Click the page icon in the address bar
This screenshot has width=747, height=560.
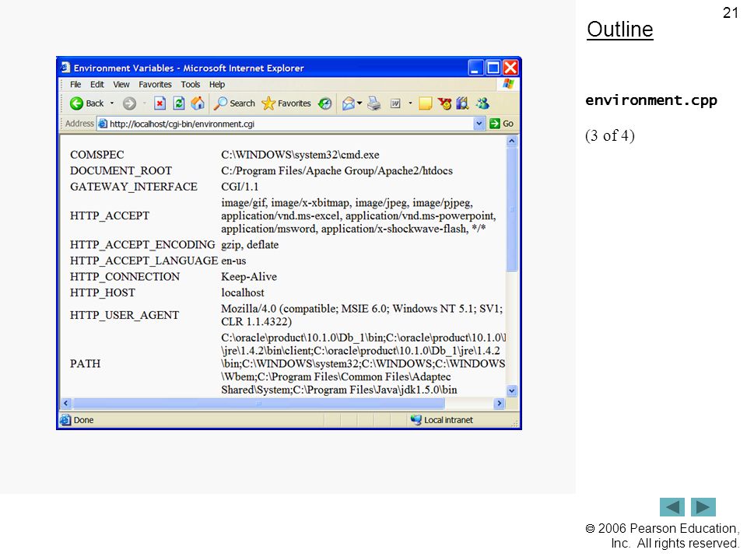pos(103,124)
